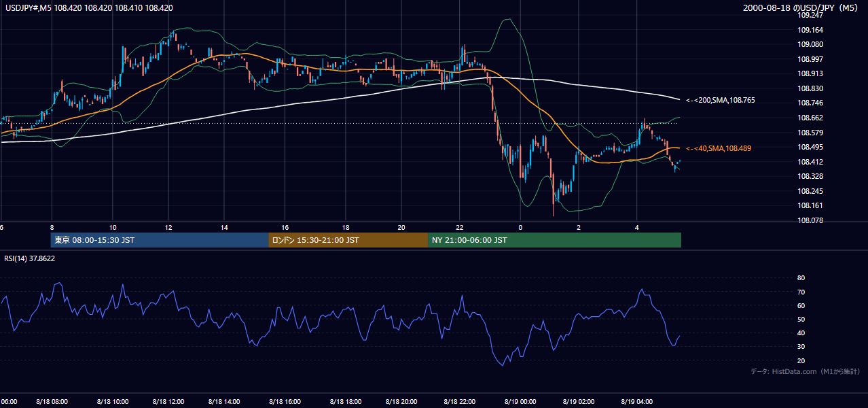This screenshot has height=408, width=868.
Task: Click the 8/19 04:00 time label
Action: 636,402
